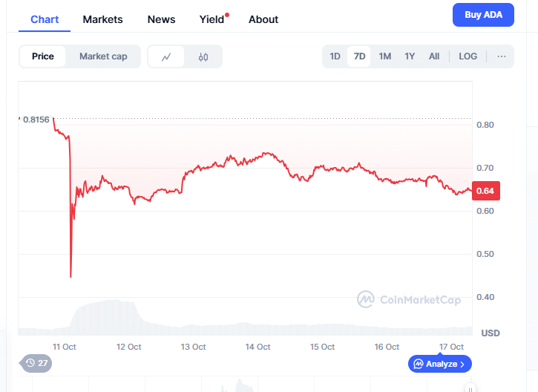Screen dimensions: 538x392
Task: Click the CoinMarketCap watermark logo
Action: pos(364,299)
